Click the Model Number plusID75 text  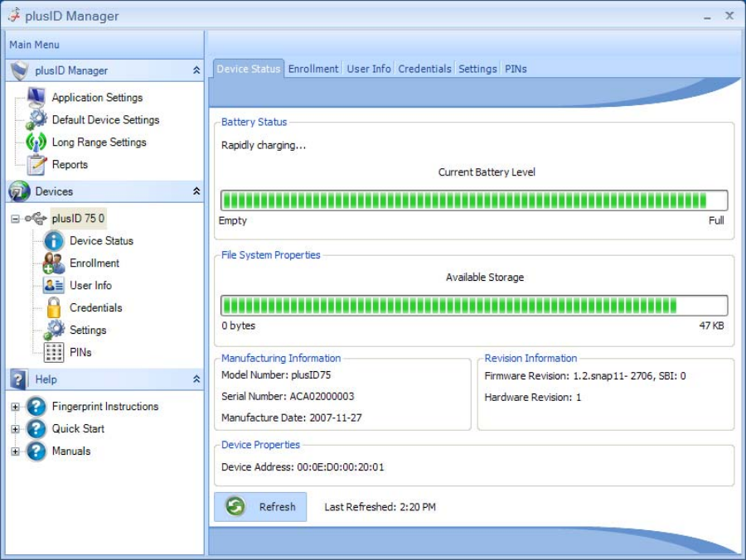(276, 374)
